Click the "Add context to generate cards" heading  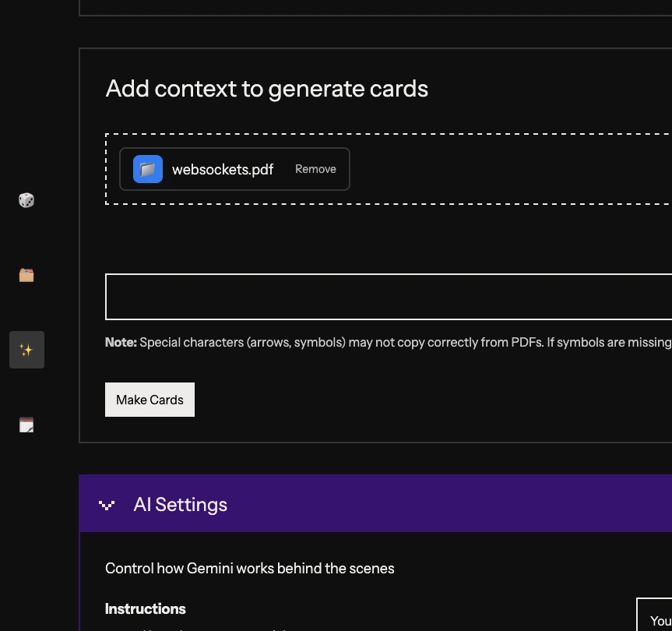pyautogui.click(x=266, y=89)
